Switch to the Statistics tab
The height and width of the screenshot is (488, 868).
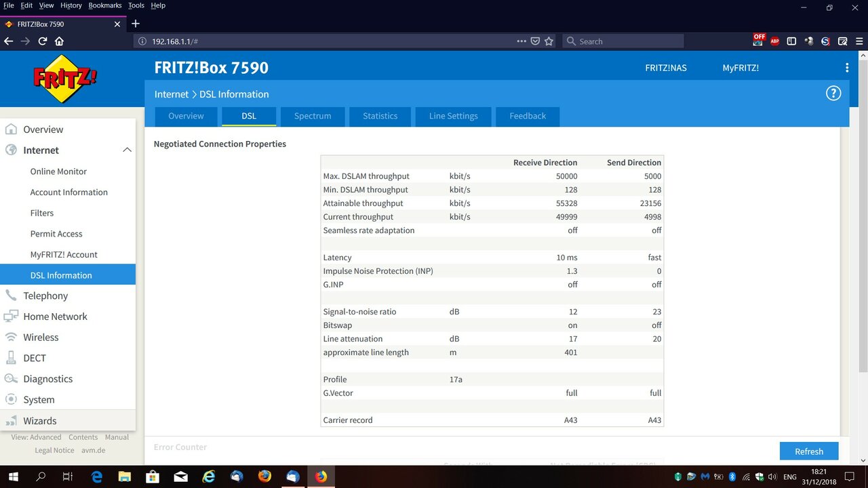380,116
